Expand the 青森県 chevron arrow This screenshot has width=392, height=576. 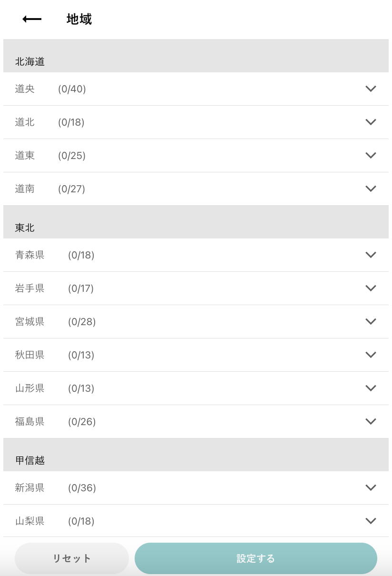371,255
